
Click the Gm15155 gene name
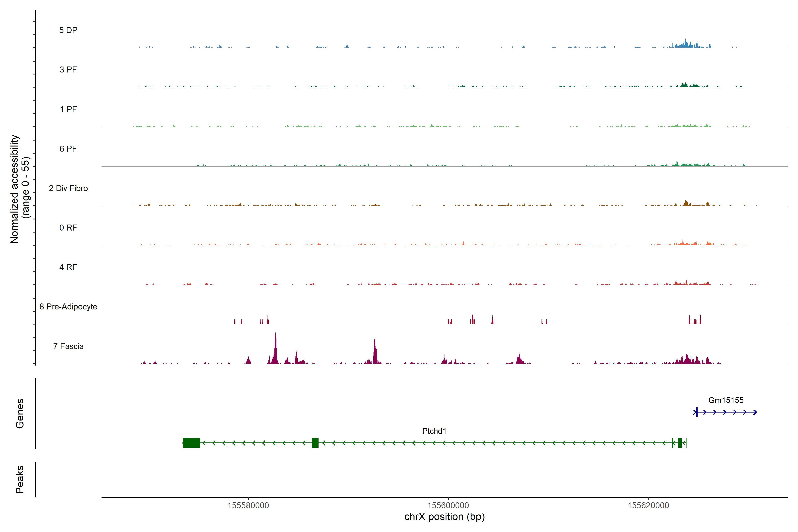(x=726, y=400)
